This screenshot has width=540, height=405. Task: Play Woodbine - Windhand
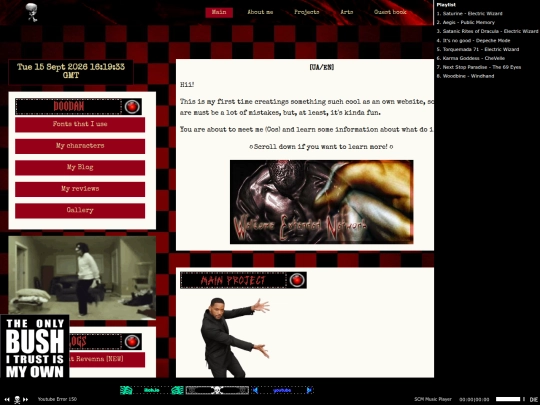(x=465, y=76)
